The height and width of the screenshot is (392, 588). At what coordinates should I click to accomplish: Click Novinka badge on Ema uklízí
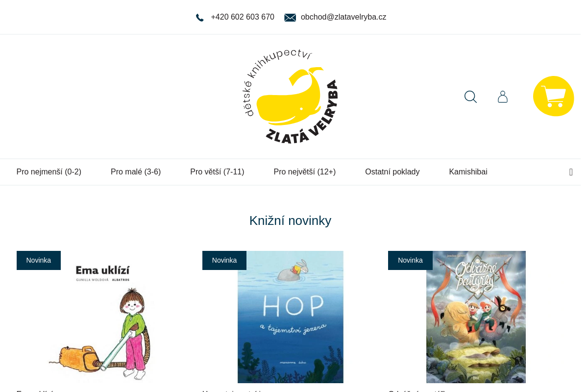39,260
